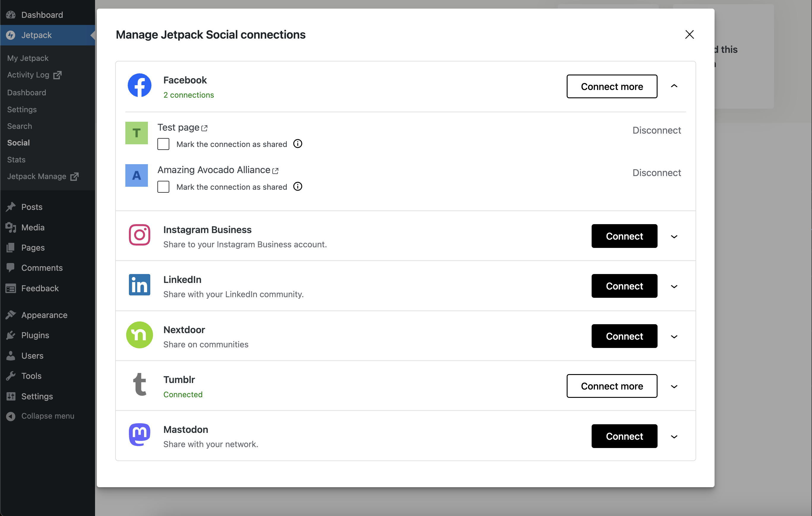Screen dimensions: 812x516
Task: Click the Instagram Business platform icon
Action: point(139,235)
